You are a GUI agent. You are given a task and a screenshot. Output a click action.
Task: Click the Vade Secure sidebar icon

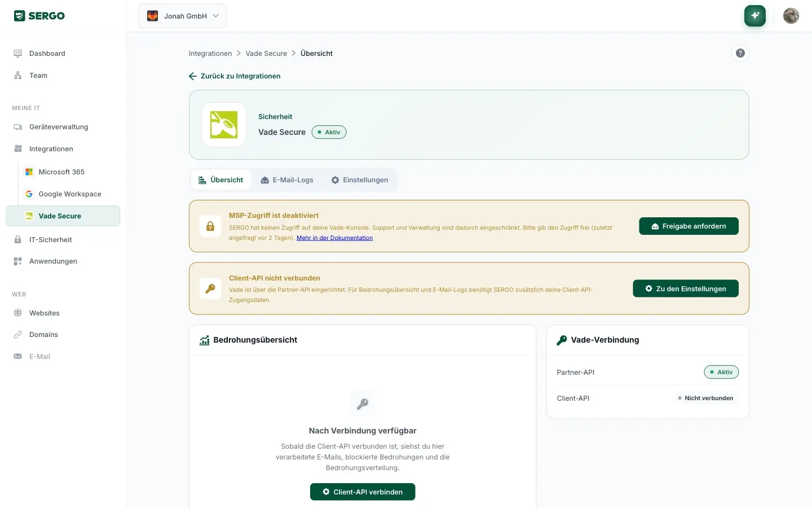[x=29, y=216]
